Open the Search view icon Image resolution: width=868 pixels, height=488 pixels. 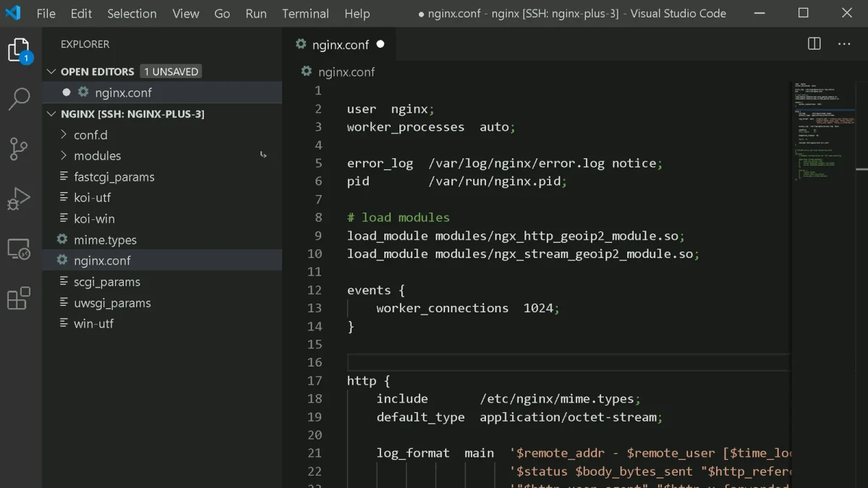point(19,99)
